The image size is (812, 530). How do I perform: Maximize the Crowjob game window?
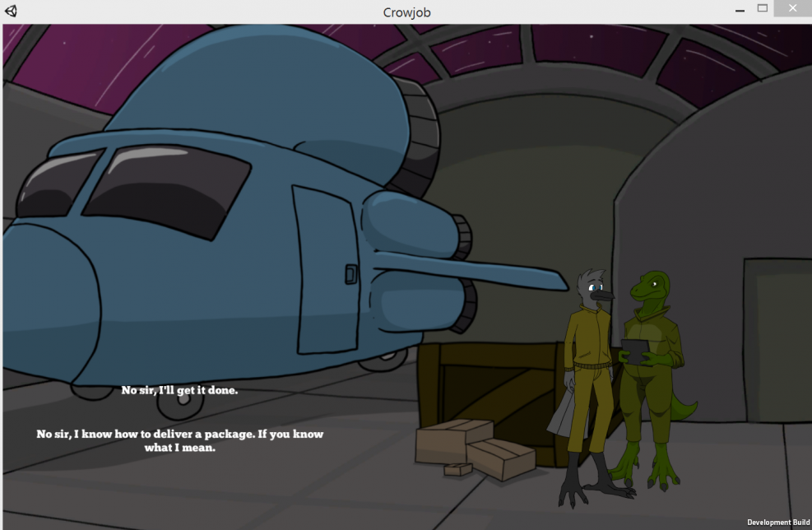[763, 8]
